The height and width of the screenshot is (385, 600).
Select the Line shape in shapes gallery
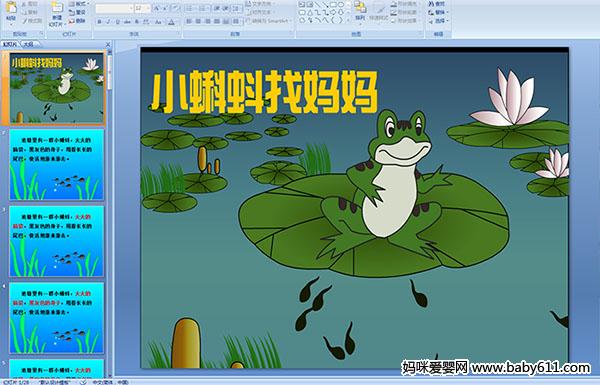coord(318,4)
